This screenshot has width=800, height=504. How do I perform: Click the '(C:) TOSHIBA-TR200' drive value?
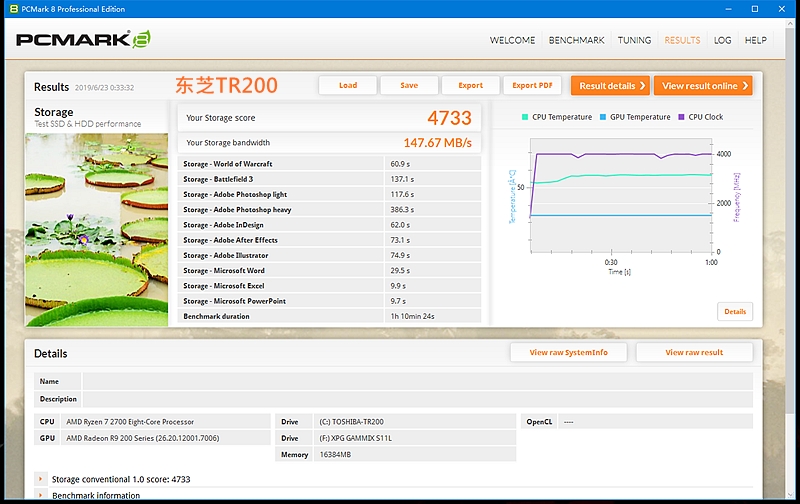tap(352, 422)
